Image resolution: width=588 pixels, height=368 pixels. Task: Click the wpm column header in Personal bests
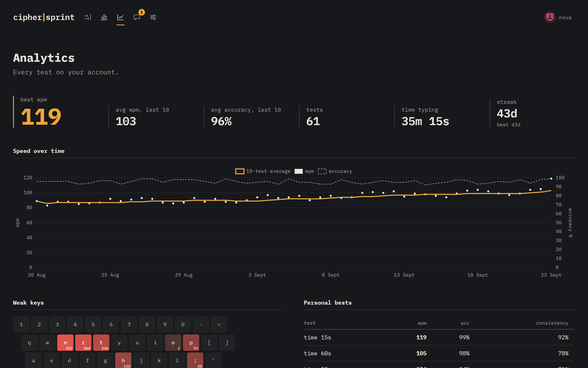(422, 323)
